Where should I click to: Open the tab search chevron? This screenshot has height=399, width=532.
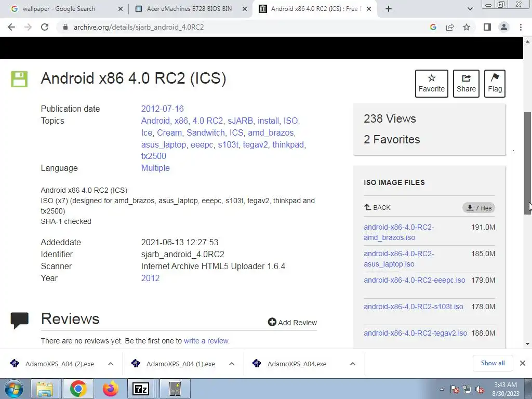pyautogui.click(x=470, y=9)
